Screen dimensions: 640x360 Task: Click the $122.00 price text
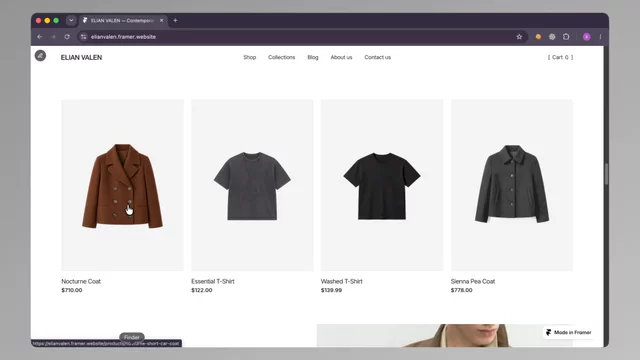click(202, 290)
